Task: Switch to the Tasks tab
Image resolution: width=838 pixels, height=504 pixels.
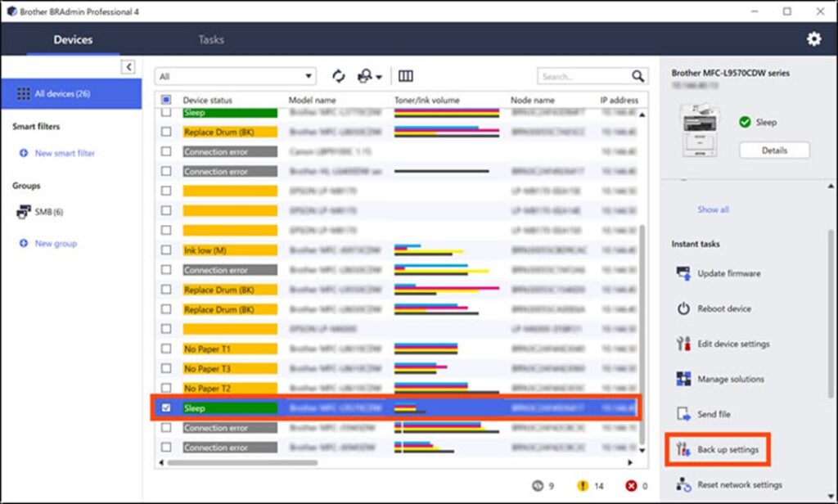Action: (210, 39)
